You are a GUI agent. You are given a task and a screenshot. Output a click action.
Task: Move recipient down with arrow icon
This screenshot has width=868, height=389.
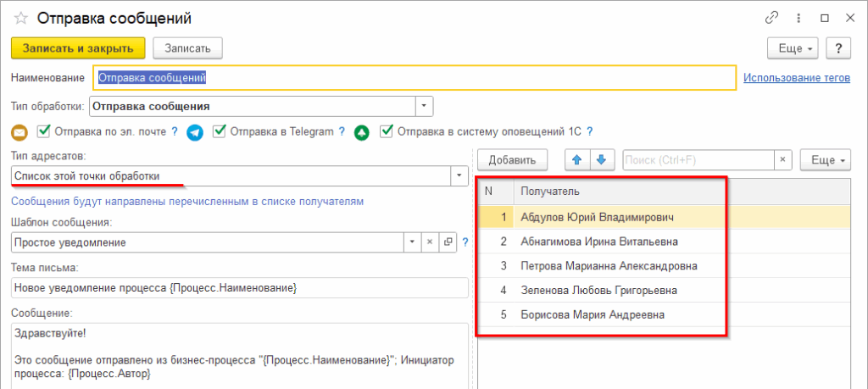click(601, 159)
